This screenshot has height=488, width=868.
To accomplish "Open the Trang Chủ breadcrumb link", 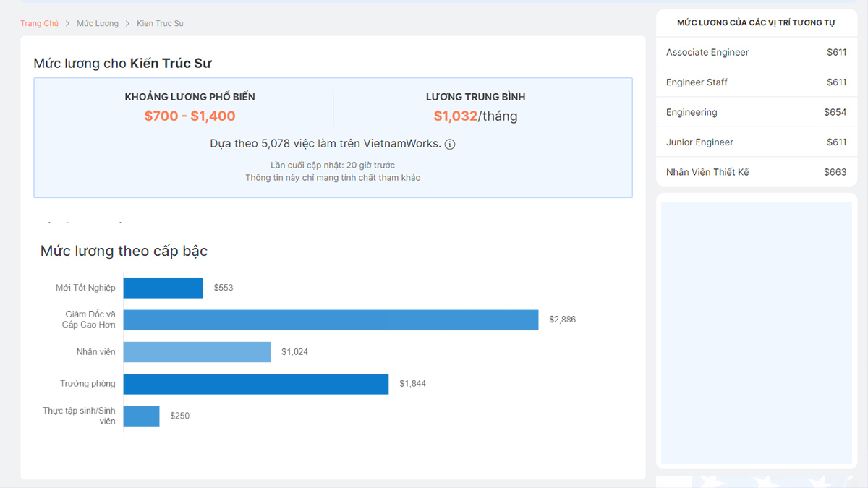I will (39, 24).
